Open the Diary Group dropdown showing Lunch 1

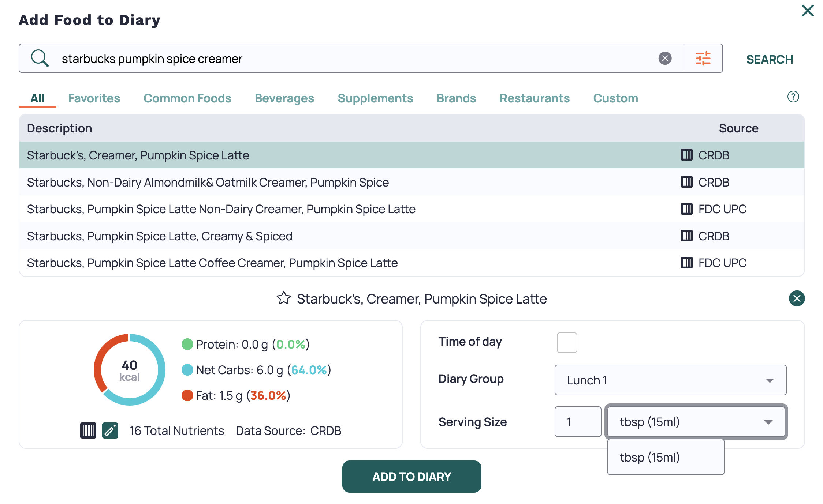pyautogui.click(x=670, y=380)
